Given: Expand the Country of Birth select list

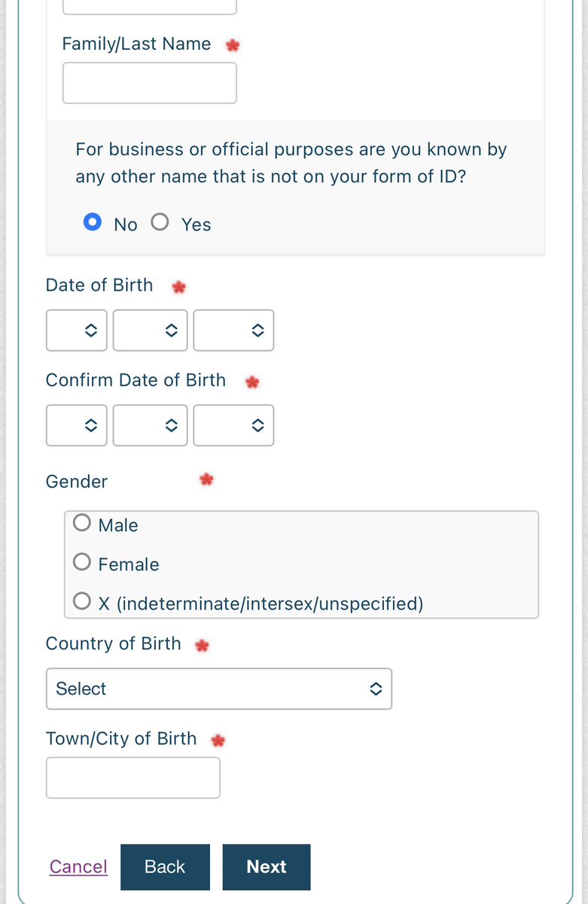Looking at the screenshot, I should click(218, 689).
